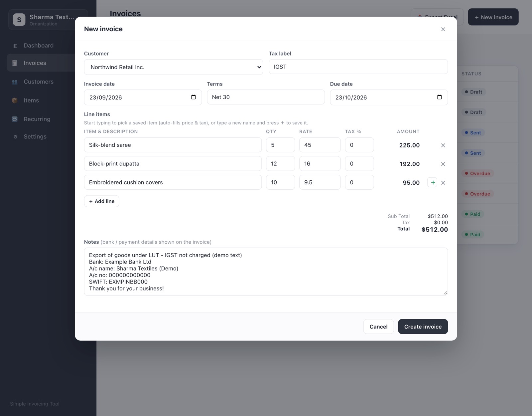This screenshot has height=416, width=532.
Task: Click New invoice button in header
Action: pyautogui.click(x=493, y=17)
